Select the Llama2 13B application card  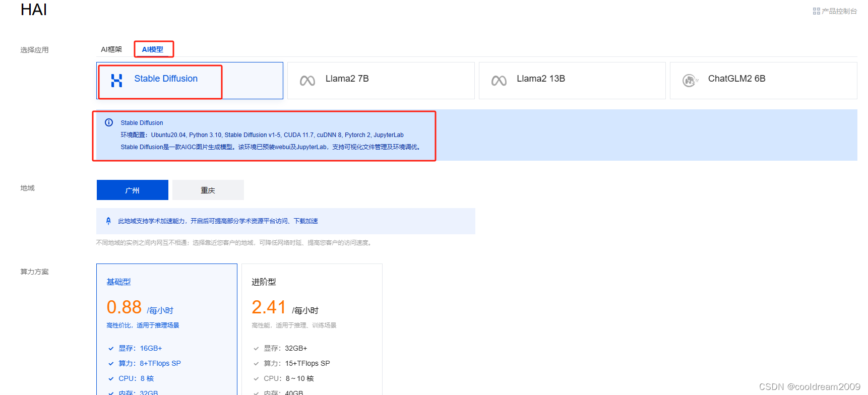click(572, 81)
